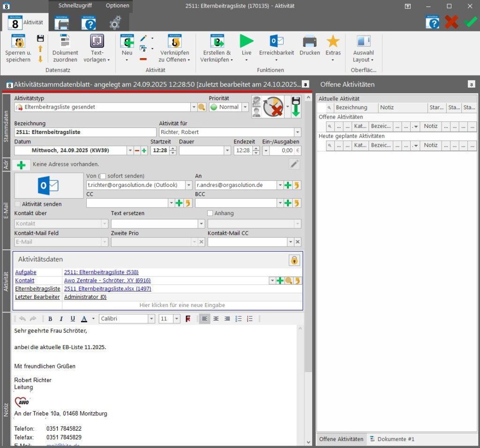Click the save diskette icon in Datensatz
480x448 pixels.
(40, 38)
